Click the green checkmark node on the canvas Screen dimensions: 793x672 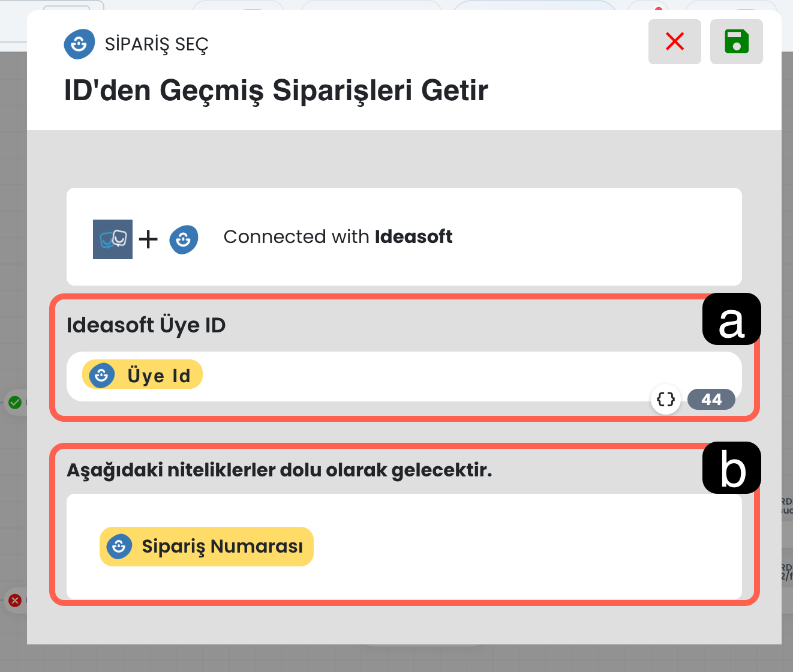15,402
